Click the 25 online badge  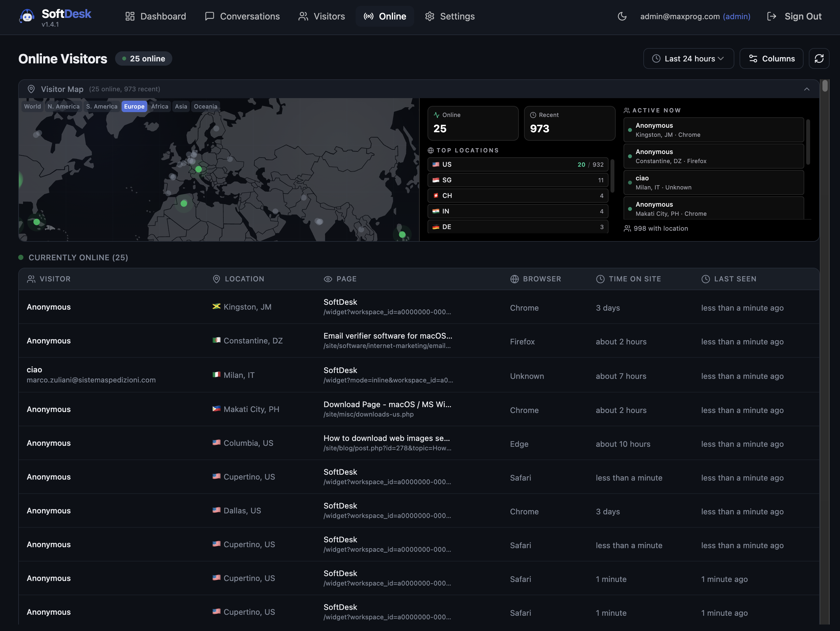pyautogui.click(x=143, y=58)
